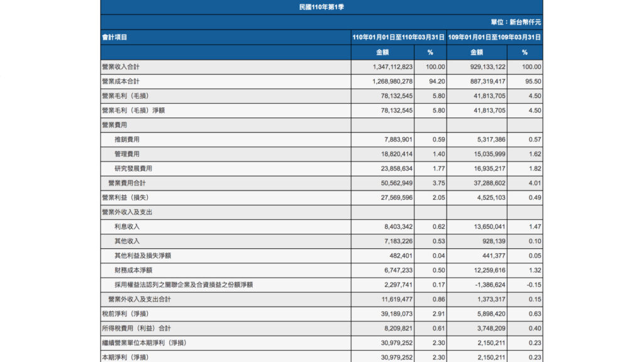The image size is (644, 362).
Task: Select the 109年01月01日至109年03月31日 period header
Action: pos(494,37)
